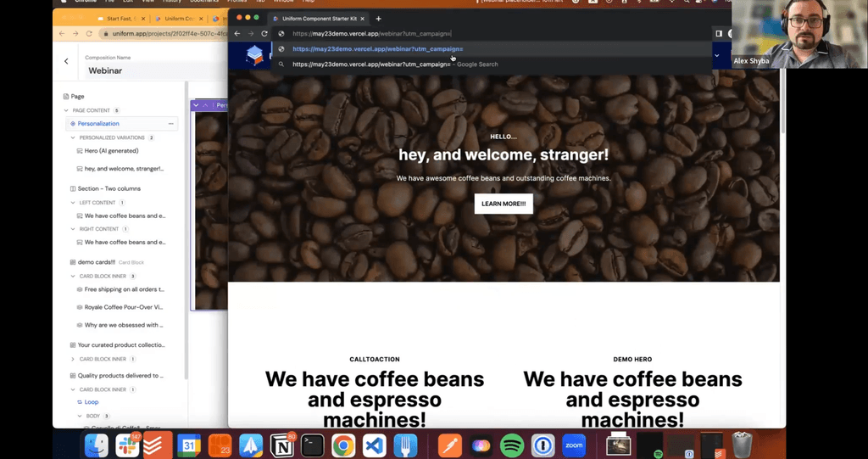Open Postman from the dock
Viewport: 868px width, 459px height.
pyautogui.click(x=449, y=445)
